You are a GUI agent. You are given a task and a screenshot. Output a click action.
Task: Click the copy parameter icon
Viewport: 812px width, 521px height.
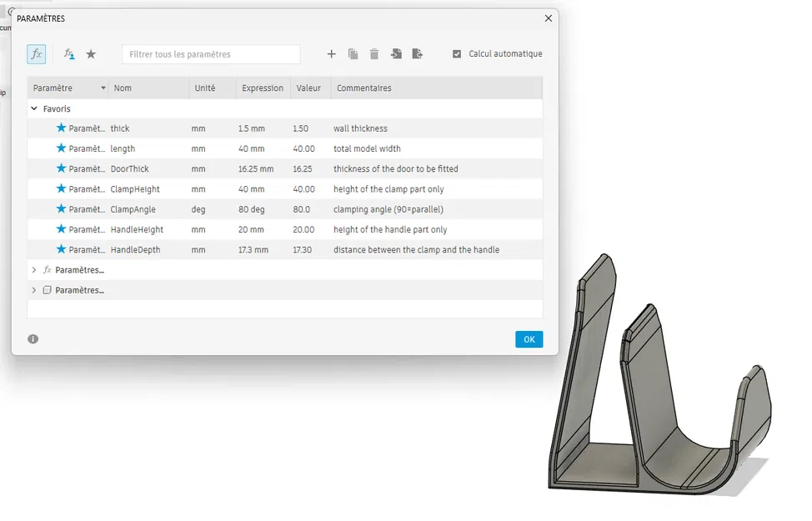[353, 54]
